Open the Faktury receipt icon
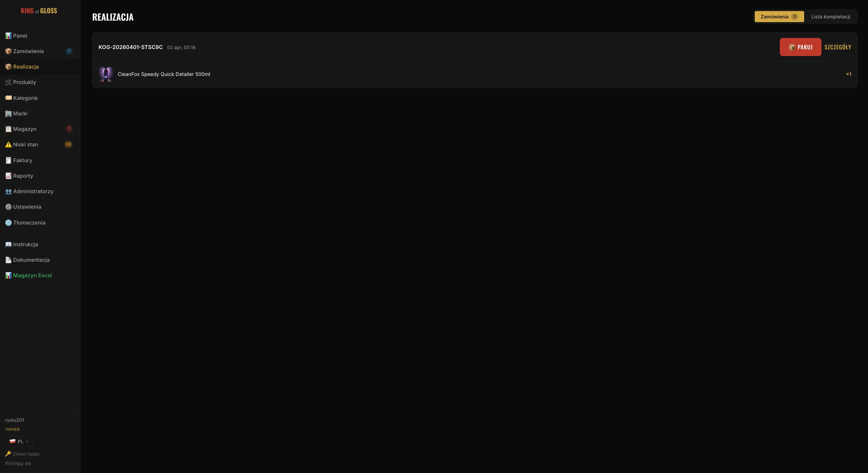This screenshot has width=868, height=473. (8, 160)
